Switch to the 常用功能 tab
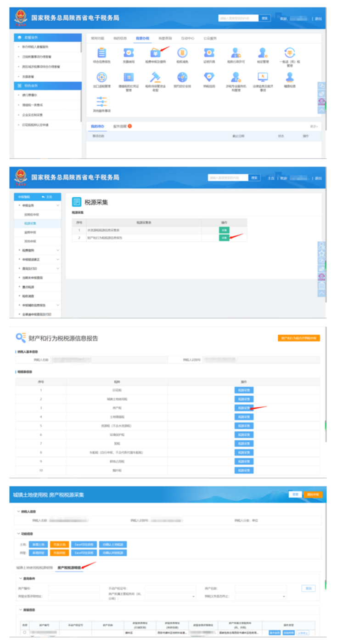Screen dimensions: 337x644 coord(97,38)
